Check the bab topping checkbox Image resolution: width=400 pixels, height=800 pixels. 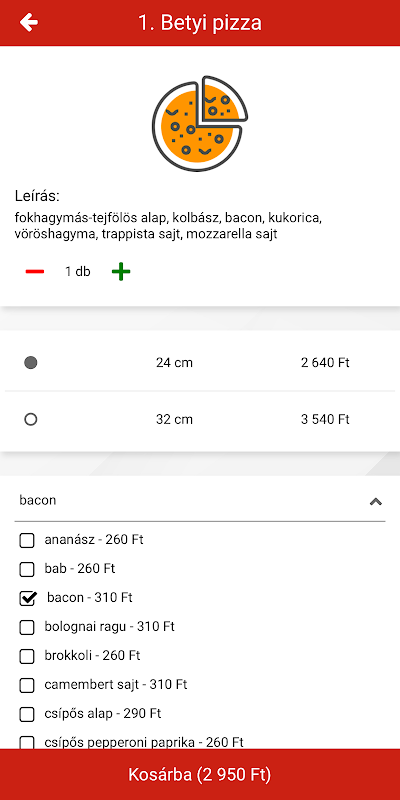click(x=27, y=569)
